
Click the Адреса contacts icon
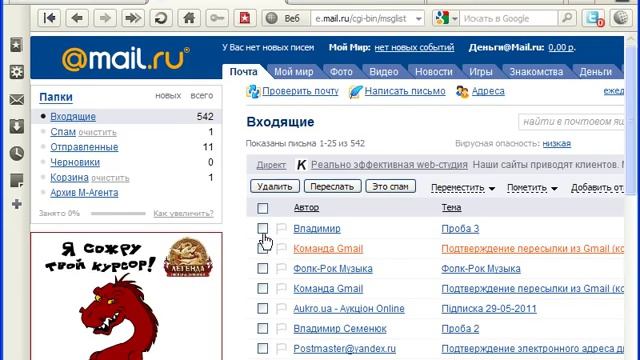462,91
